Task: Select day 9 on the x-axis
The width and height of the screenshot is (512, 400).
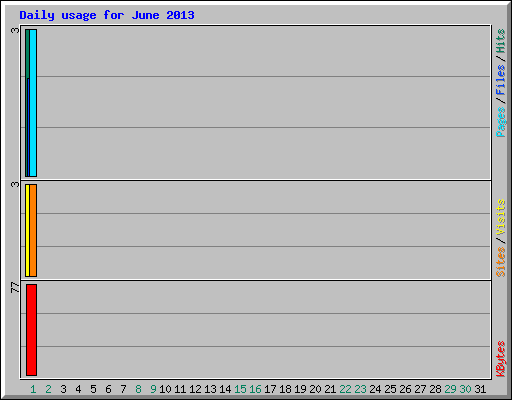Action: [153, 389]
